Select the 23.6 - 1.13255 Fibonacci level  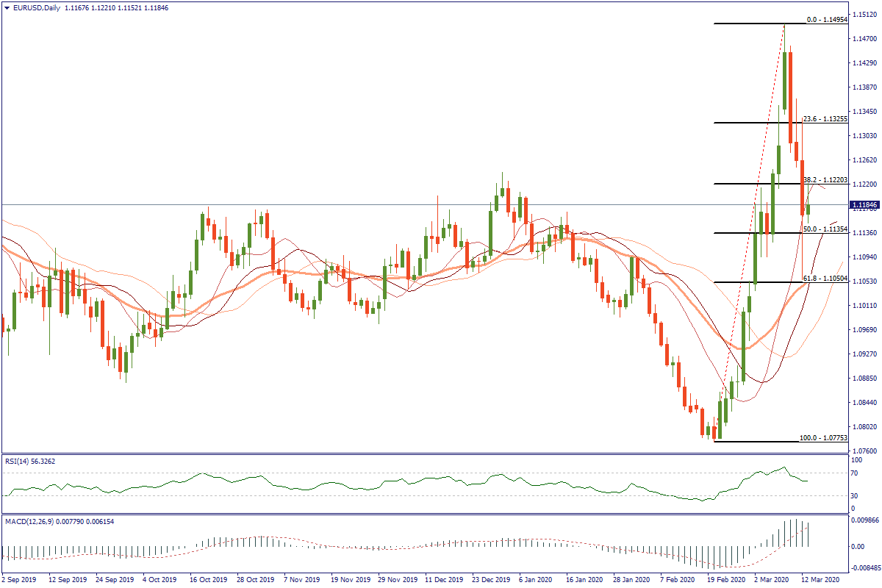coord(825,118)
